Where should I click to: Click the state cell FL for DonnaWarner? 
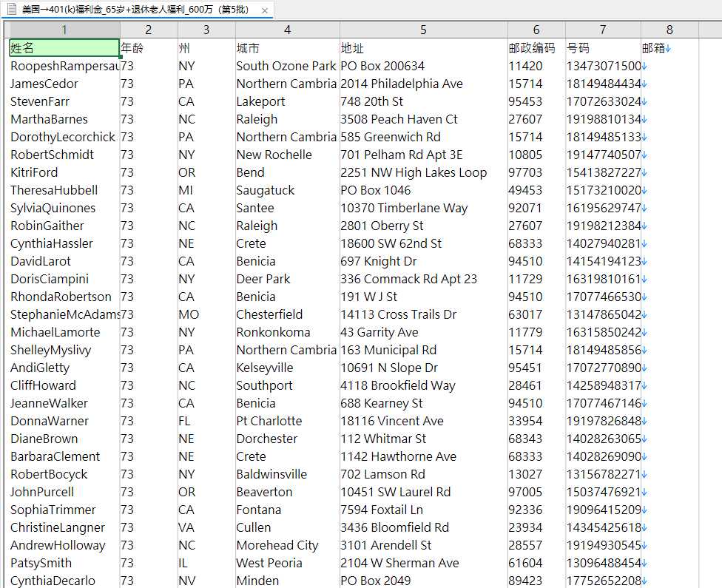(184, 421)
